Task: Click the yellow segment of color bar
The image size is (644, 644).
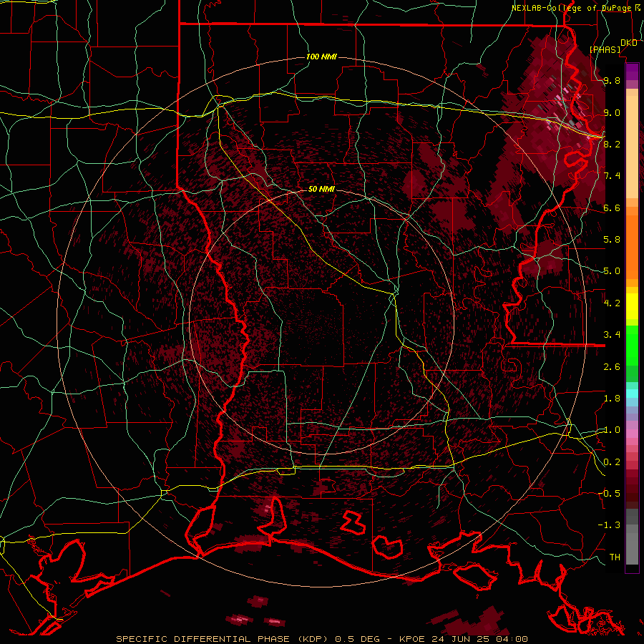Action: click(632, 306)
